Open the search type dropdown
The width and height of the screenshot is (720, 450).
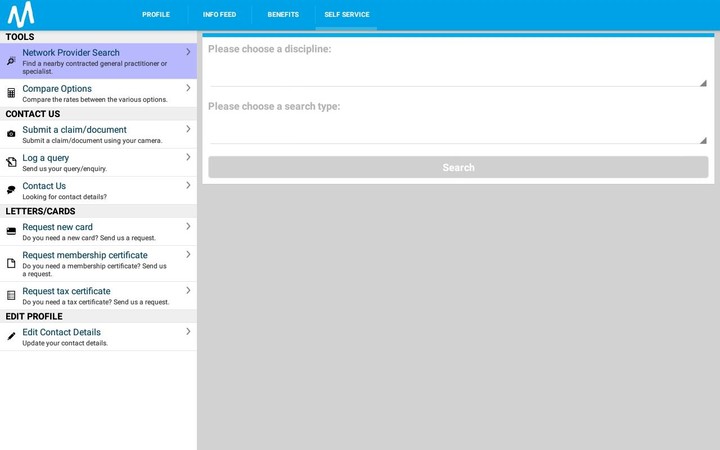click(458, 130)
